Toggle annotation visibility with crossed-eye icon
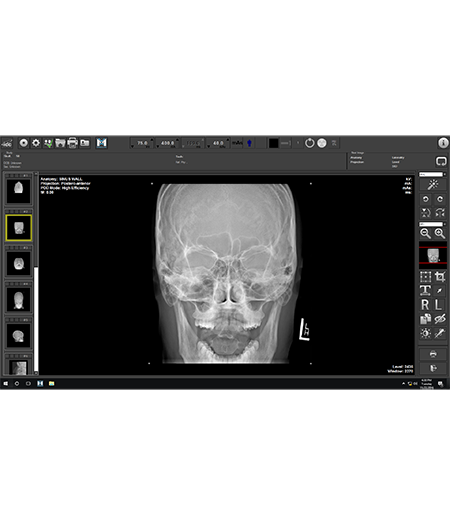The image size is (450, 525). [x=440, y=319]
